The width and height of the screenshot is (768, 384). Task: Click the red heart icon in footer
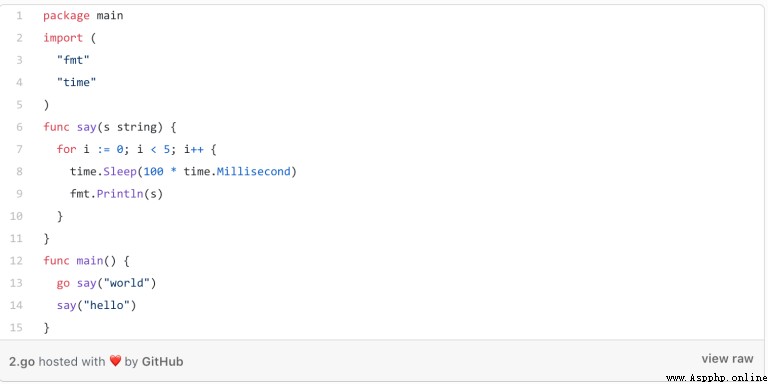(115, 361)
